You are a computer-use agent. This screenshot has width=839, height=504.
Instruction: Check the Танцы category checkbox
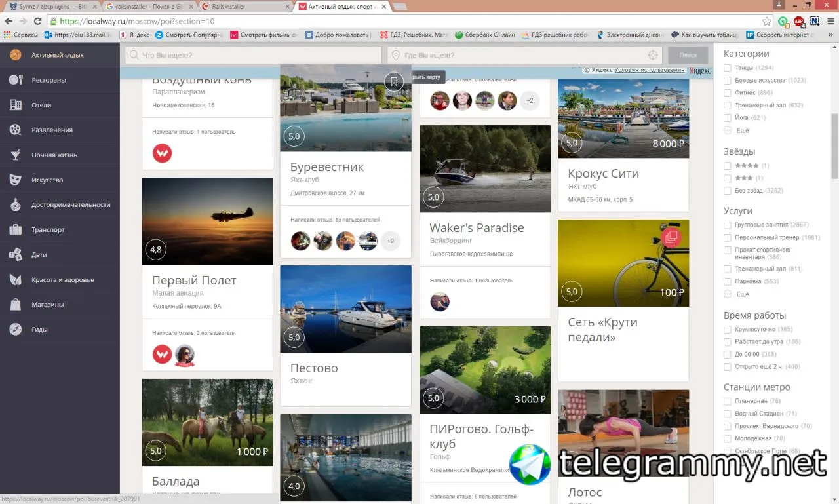tap(728, 68)
